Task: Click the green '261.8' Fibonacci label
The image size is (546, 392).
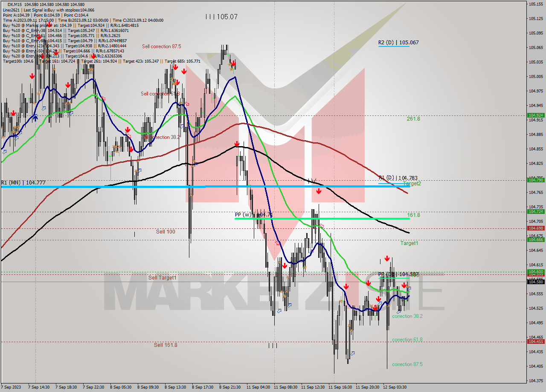Action: click(x=413, y=118)
